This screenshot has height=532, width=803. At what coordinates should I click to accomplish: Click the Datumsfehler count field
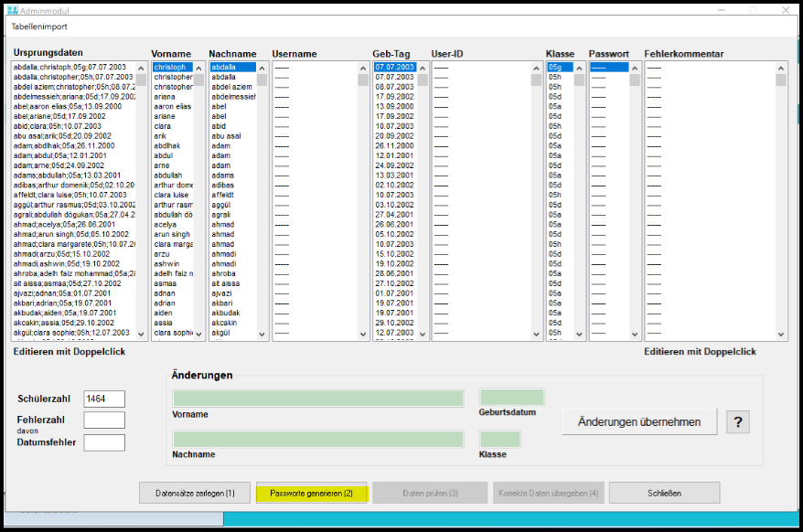[103, 442]
